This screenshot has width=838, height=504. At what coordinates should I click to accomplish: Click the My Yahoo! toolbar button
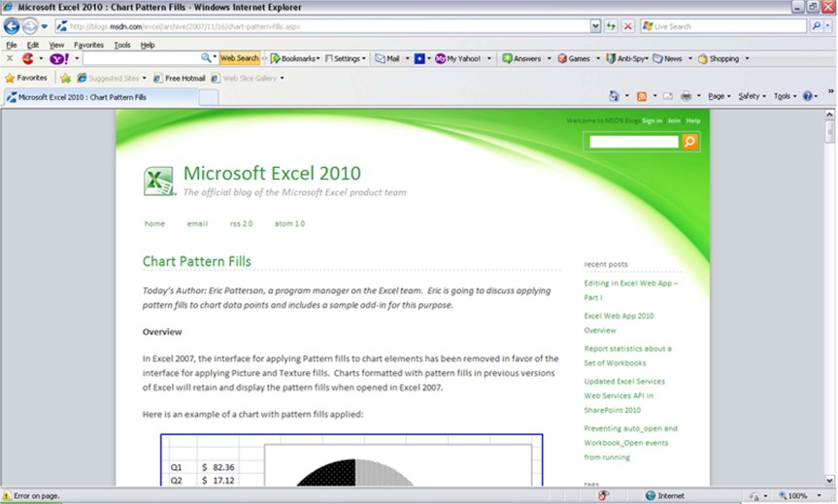pyautogui.click(x=458, y=58)
